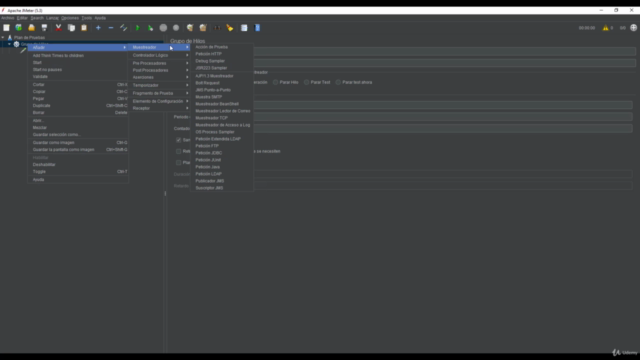Expand the Aserciones submenu
This screenshot has height=360, width=640.
160,77
